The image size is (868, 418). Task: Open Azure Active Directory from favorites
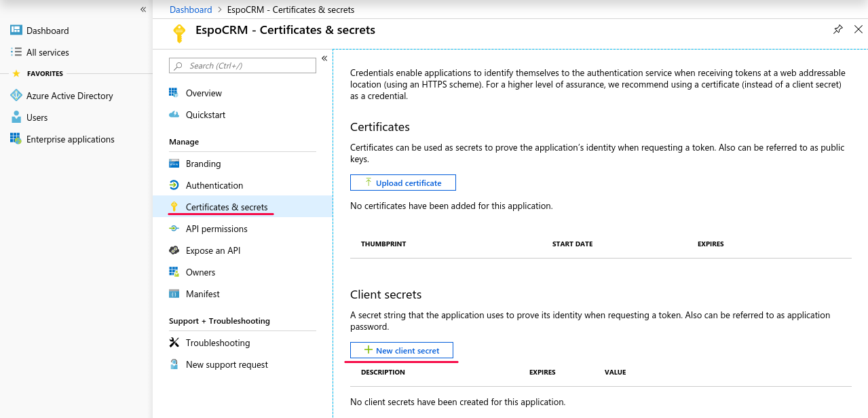coord(69,96)
